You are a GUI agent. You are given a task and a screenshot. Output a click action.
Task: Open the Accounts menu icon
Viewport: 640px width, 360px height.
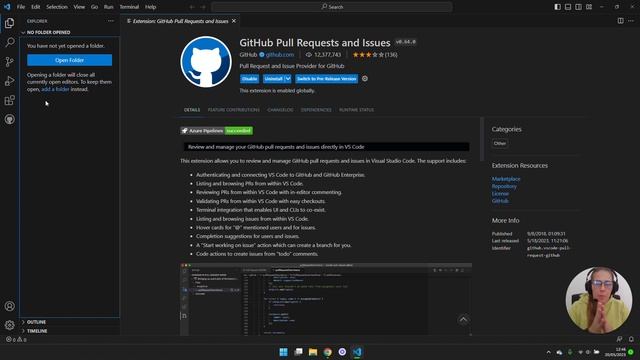click(x=9, y=306)
